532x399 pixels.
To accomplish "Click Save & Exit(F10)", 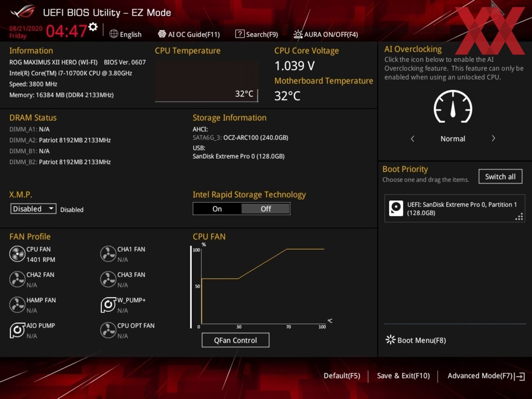I will point(403,376).
